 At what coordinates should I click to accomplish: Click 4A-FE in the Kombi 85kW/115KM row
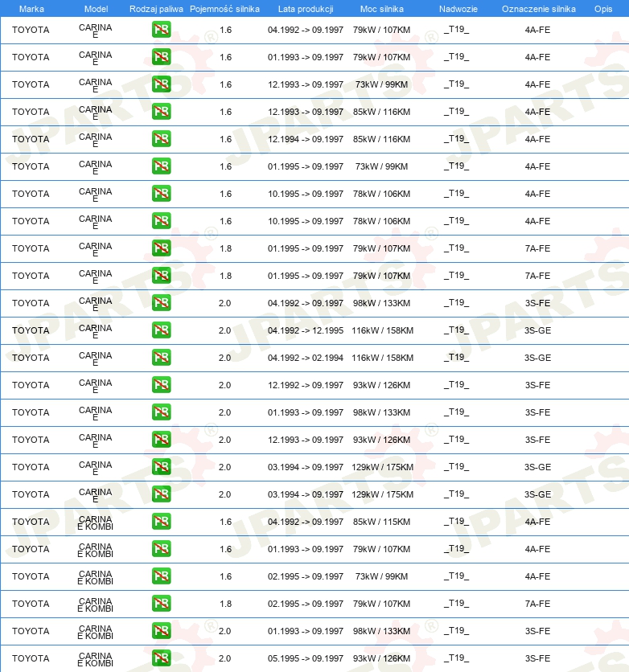pyautogui.click(x=537, y=522)
